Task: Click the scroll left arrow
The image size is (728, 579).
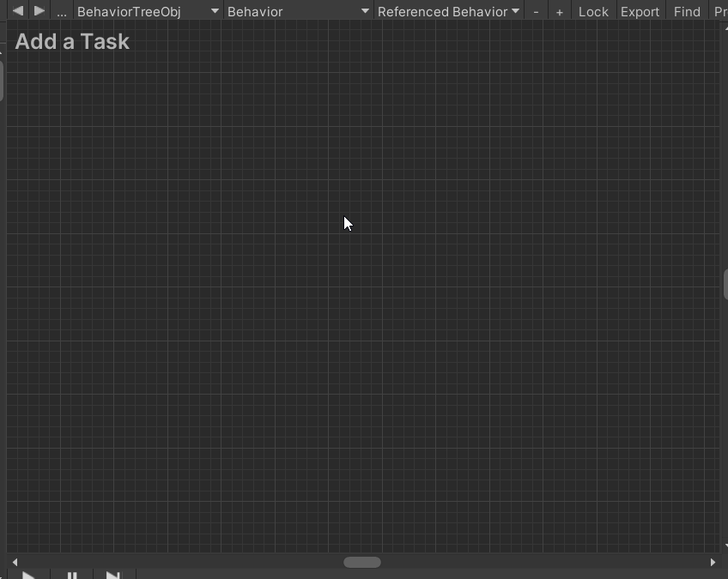Action: click(x=15, y=562)
